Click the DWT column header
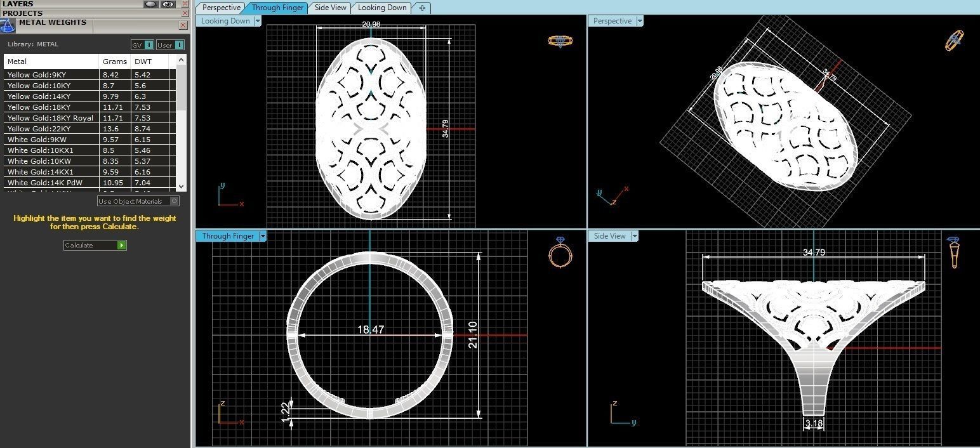The image size is (980, 448). [x=150, y=62]
